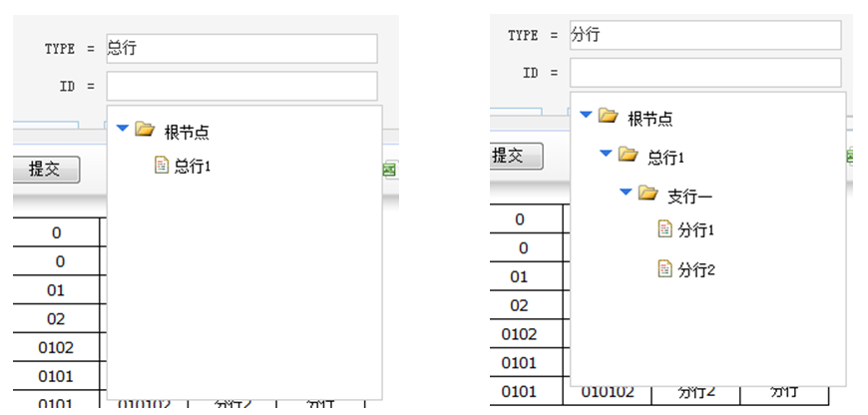The image size is (868, 415).
Task: Click the document icon next to 分行2
Action: click(665, 268)
